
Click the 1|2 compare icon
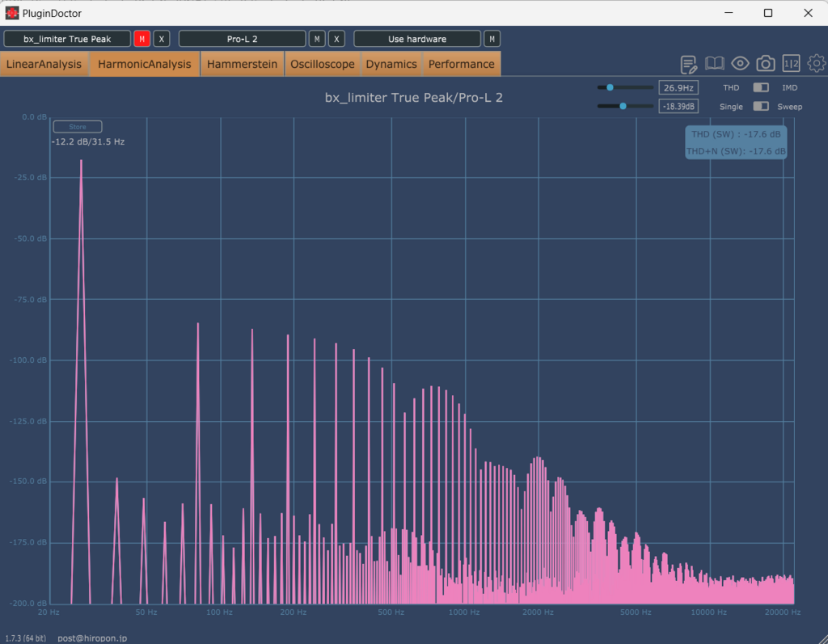tap(791, 64)
